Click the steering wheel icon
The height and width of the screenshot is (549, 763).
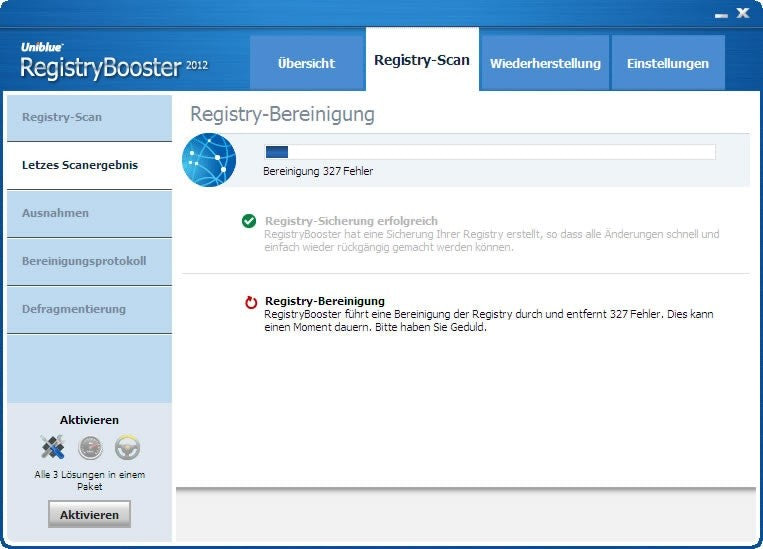(127, 447)
